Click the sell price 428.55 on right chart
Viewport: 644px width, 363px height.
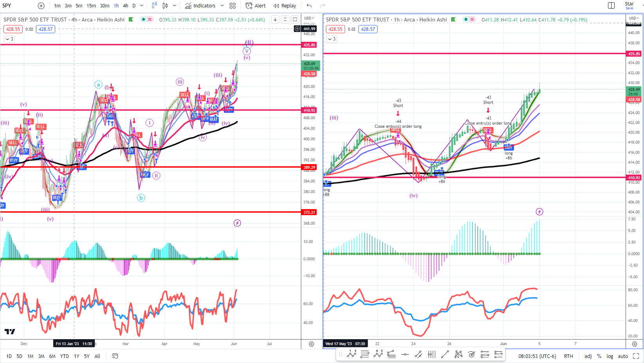(x=335, y=29)
